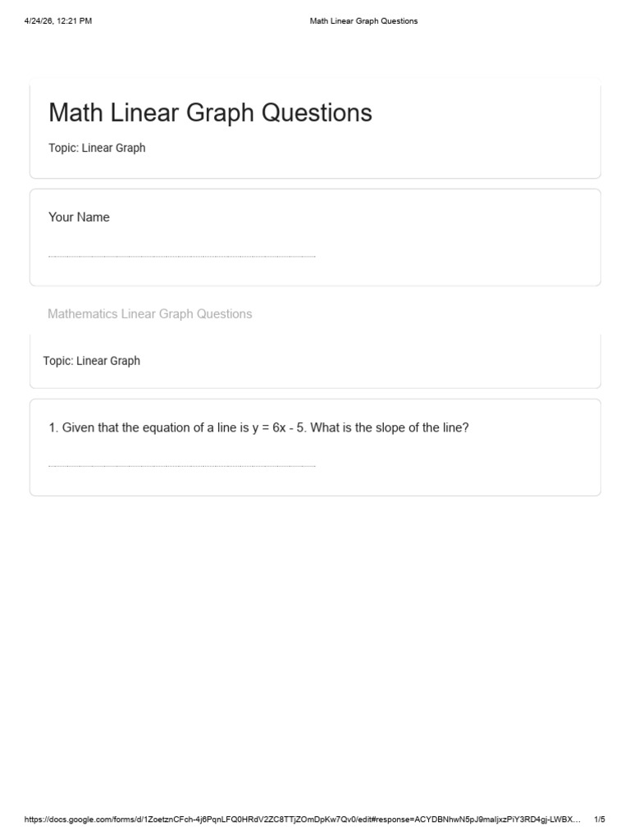The image size is (630, 840).
Task: Click Topic: Linear Graph in the section card
Action: click(92, 361)
